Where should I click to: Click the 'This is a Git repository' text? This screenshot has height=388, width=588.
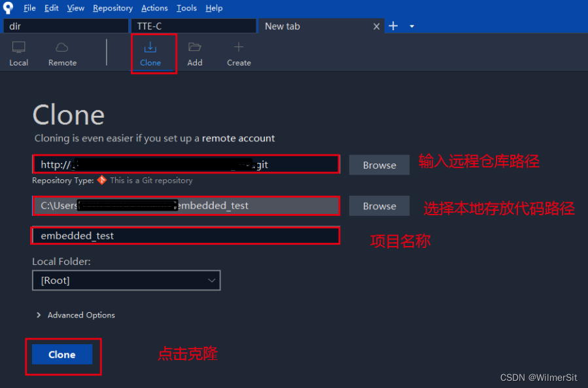[x=151, y=181]
